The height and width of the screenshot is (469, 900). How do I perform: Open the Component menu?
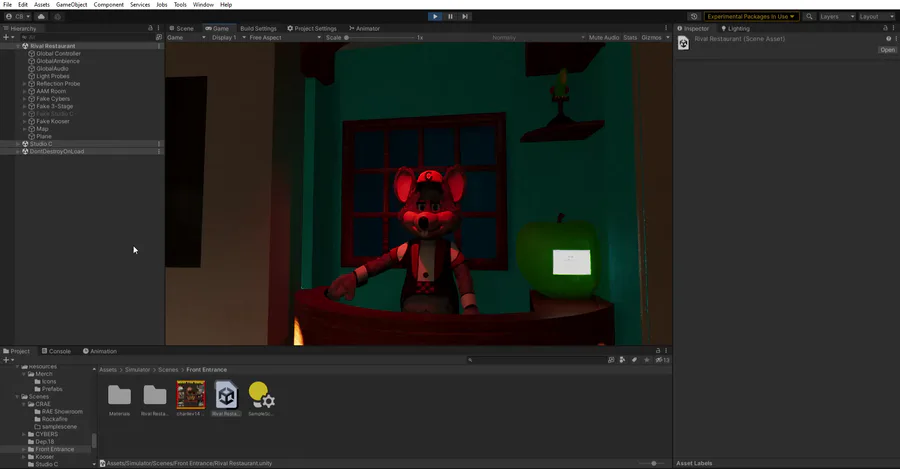[108, 5]
